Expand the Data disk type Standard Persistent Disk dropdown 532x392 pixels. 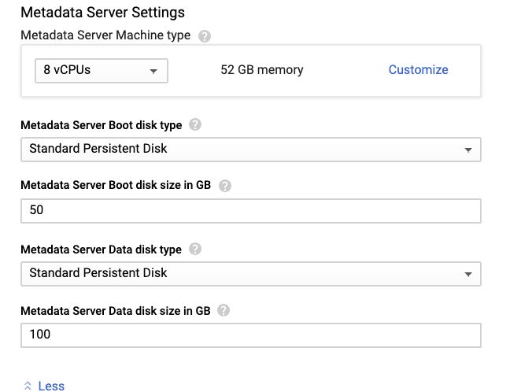click(x=251, y=274)
